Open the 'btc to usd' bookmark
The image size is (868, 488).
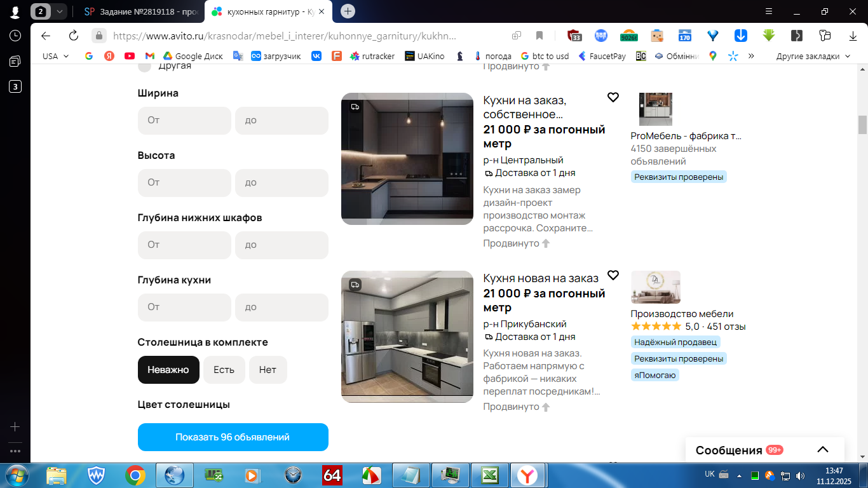click(x=545, y=56)
